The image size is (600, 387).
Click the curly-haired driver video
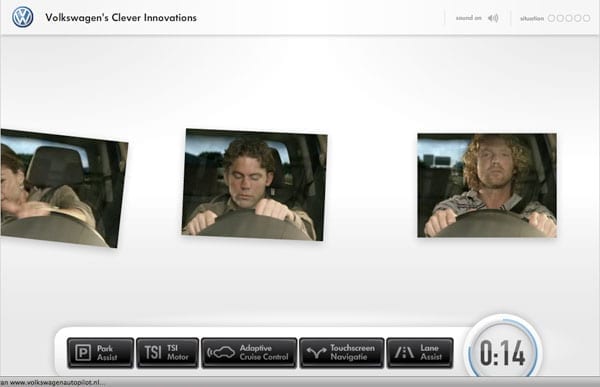pos(487,185)
